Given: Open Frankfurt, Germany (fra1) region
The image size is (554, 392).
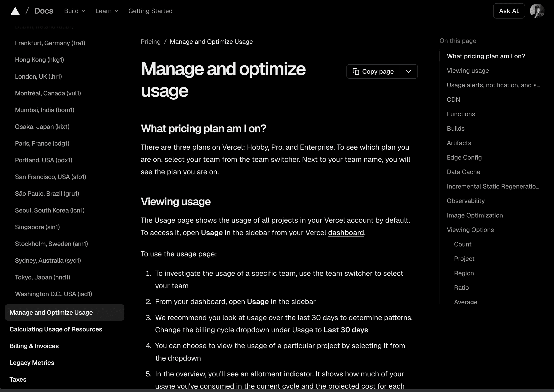Looking at the screenshot, I should [50, 43].
